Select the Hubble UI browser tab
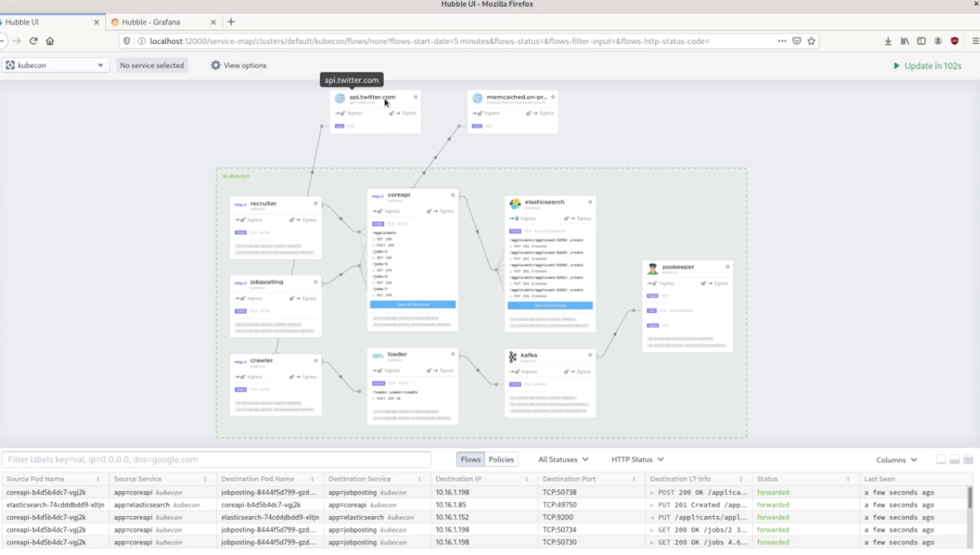The height and width of the screenshot is (555, 980). click(50, 22)
